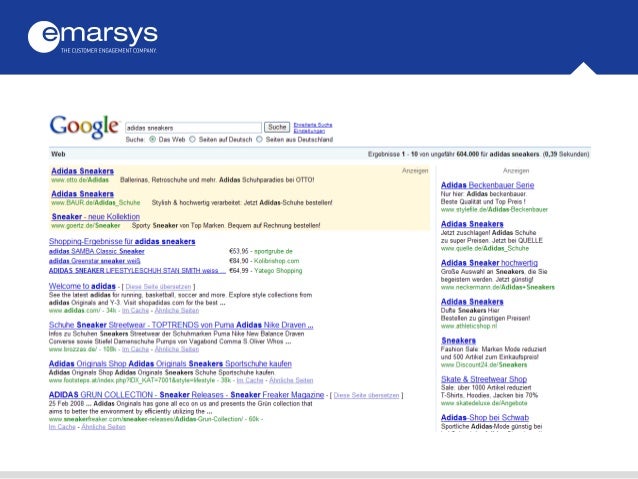Click the Suche search button
This screenshot has width=638, height=479.
[x=277, y=127]
